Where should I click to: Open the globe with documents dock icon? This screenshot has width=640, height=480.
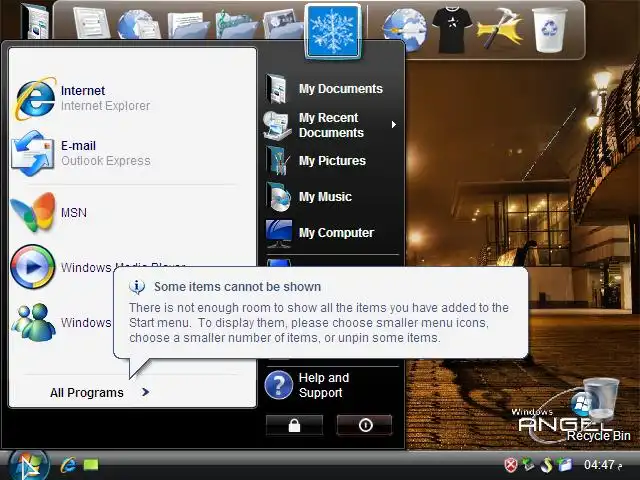[x=138, y=24]
